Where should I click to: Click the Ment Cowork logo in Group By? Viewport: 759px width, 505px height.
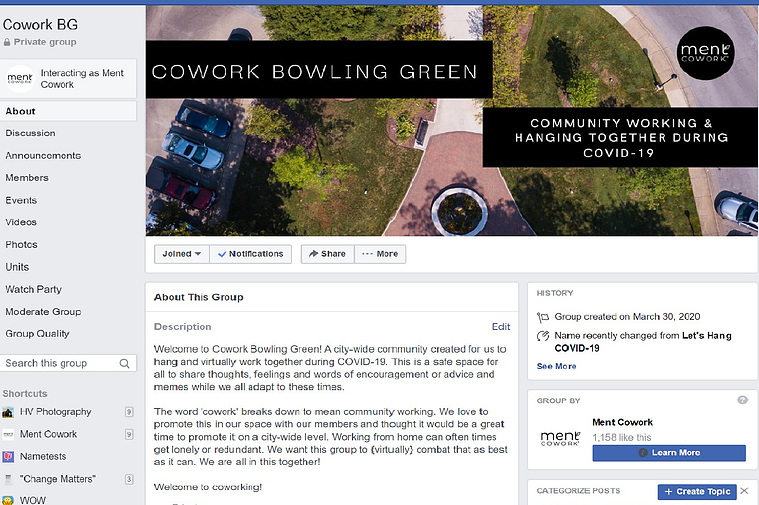pos(560,438)
